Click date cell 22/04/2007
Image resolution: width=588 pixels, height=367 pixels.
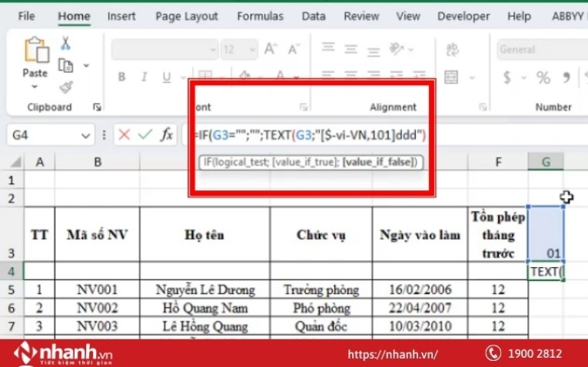coord(420,308)
